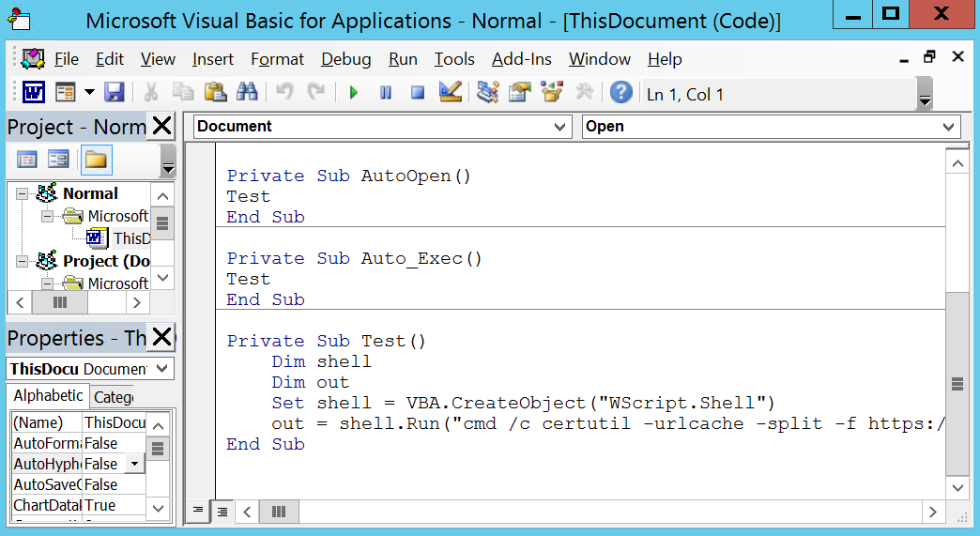
Task: Open the Project Explorer icon
Action: pyautogui.click(x=487, y=94)
